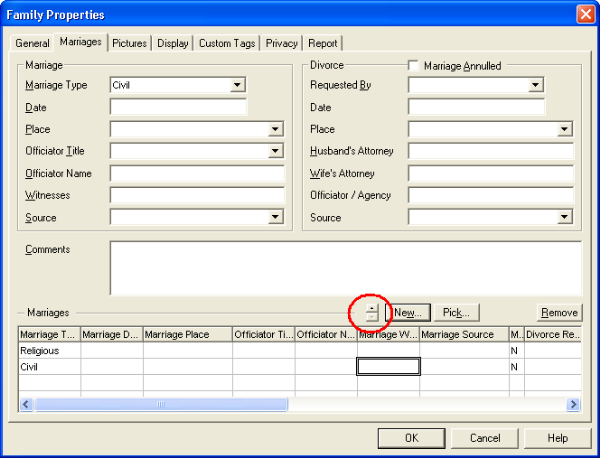
Task: Open the divorce Place dropdown
Action: tap(565, 130)
